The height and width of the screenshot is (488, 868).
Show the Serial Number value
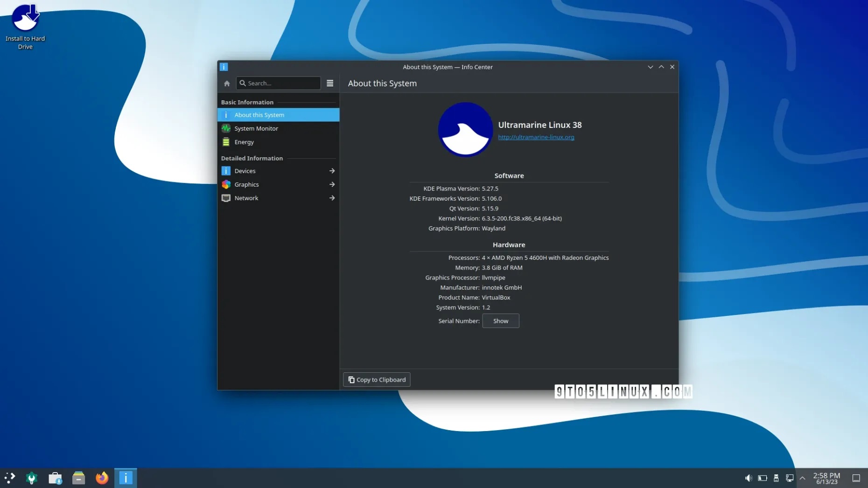[500, 321]
